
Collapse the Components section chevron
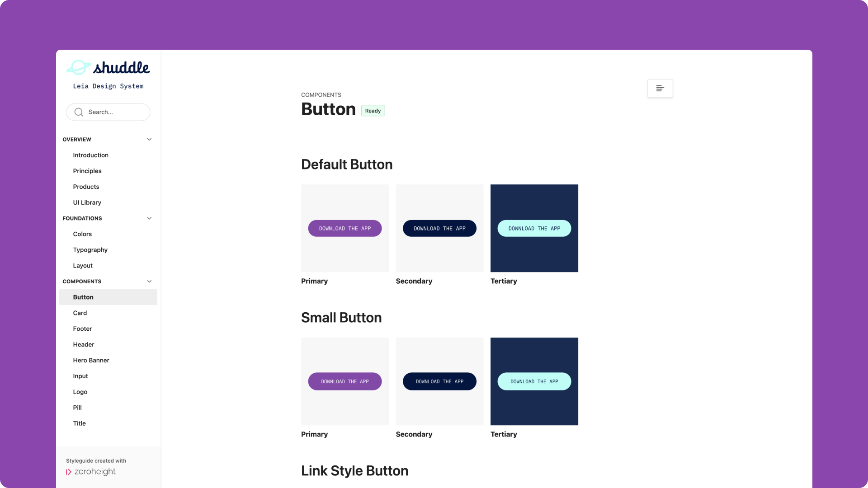pos(149,282)
